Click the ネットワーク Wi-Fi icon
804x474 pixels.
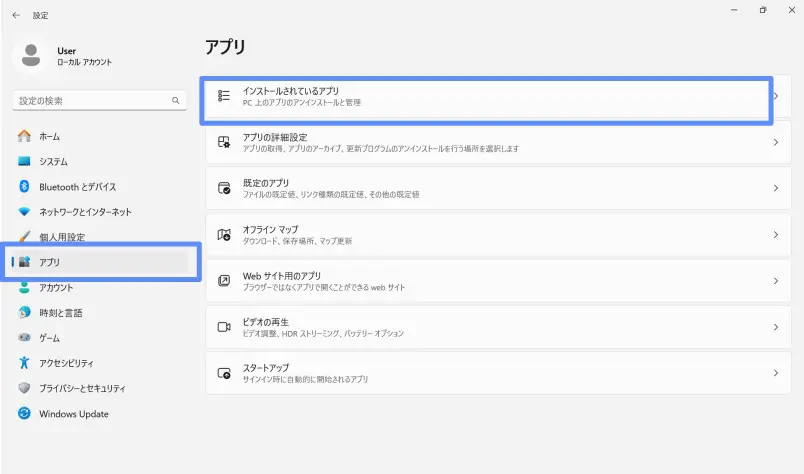[x=24, y=211]
